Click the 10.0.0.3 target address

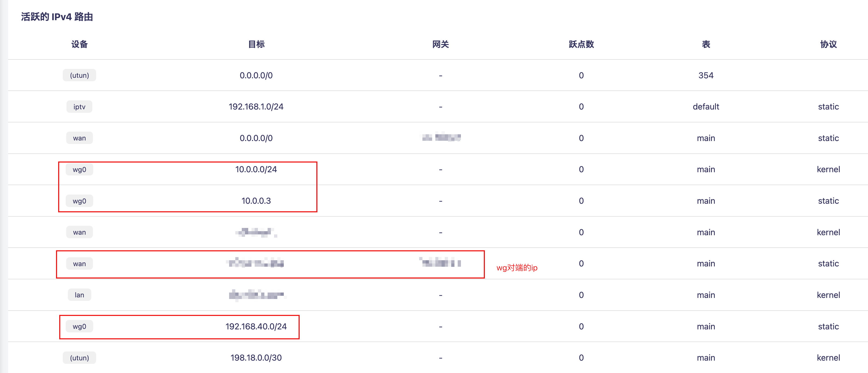coord(256,201)
